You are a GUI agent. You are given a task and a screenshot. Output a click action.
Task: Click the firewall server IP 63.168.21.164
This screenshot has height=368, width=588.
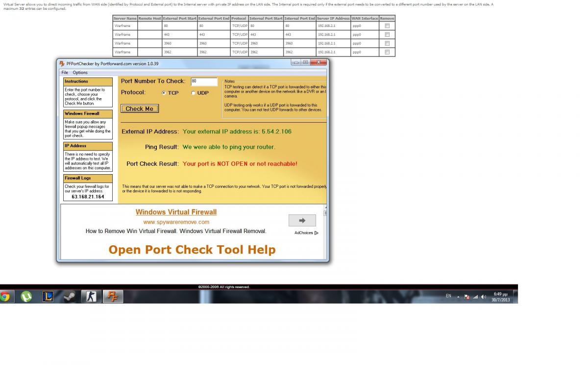pyautogui.click(x=88, y=197)
